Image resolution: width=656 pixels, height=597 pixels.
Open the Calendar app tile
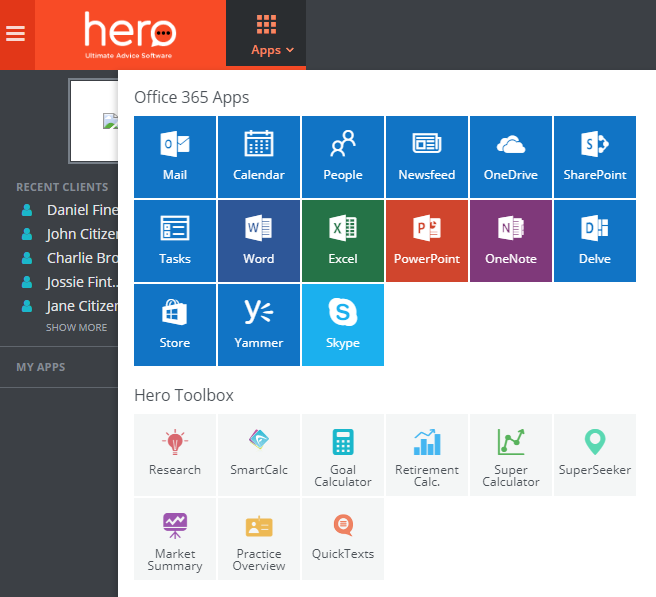click(x=259, y=157)
